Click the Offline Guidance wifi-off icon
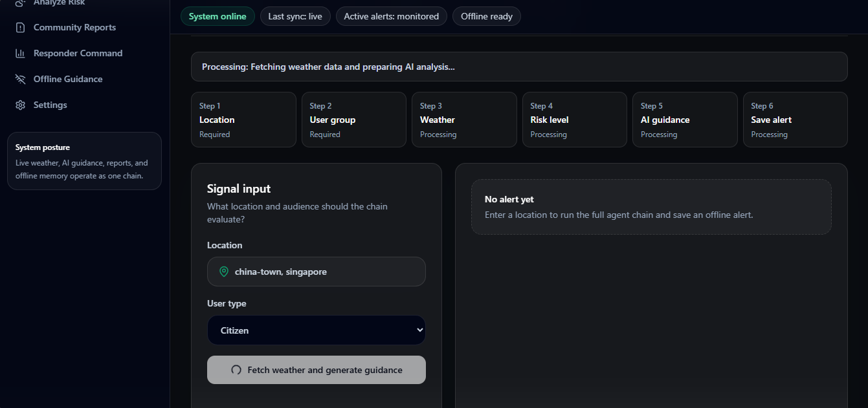Viewport: 868px width, 408px height. pos(21,79)
